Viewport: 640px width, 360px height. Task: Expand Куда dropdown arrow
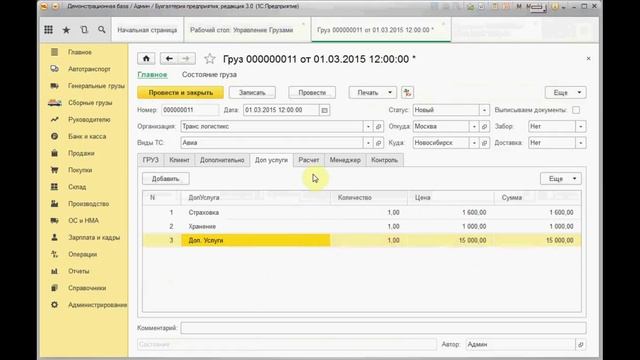click(474, 143)
